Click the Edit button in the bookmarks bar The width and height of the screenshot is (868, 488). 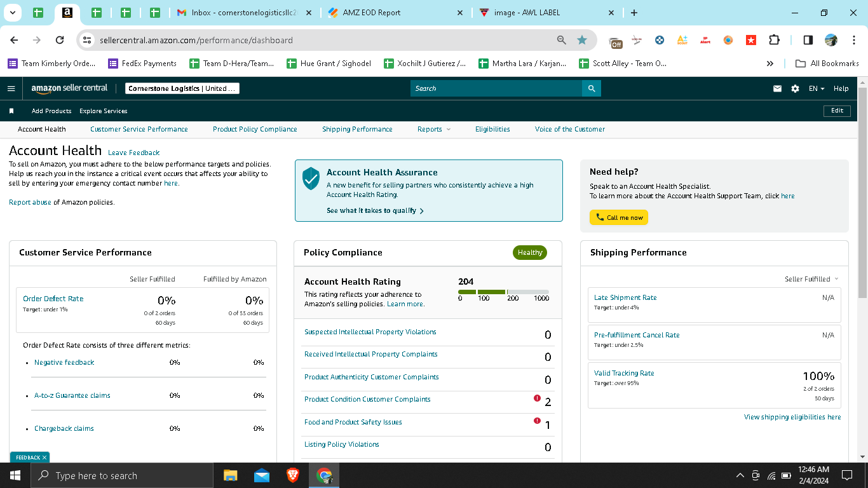tap(837, 111)
